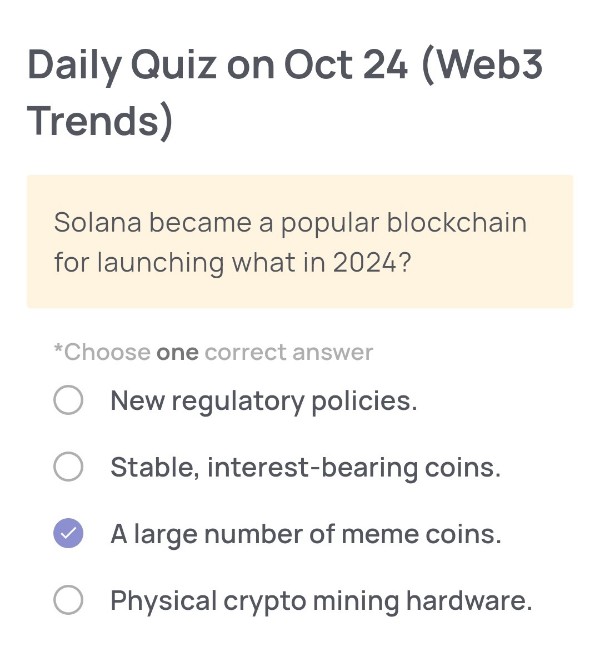Click the Solana question text
The width and height of the screenshot is (600, 672).
tap(290, 242)
